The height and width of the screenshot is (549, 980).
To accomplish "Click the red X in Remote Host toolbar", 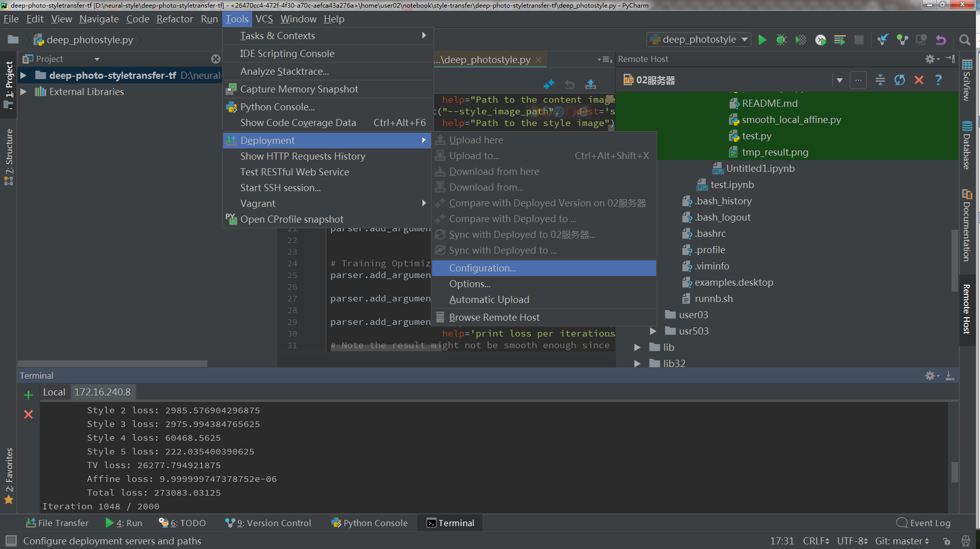I will tap(919, 80).
